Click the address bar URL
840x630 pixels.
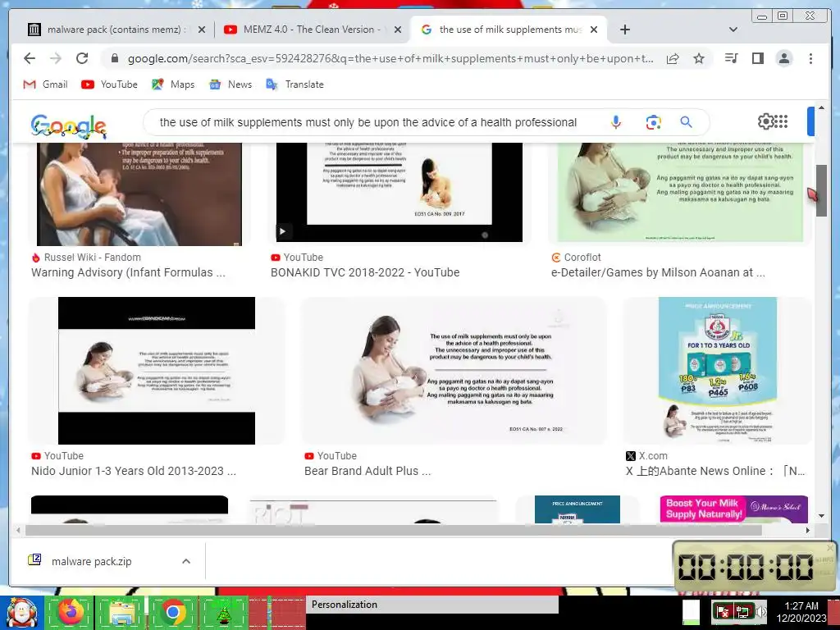pos(390,58)
